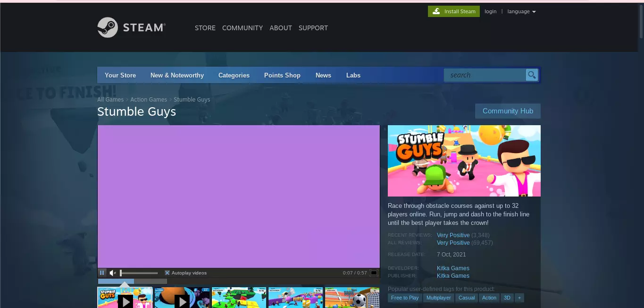Open recent reviews Very Positive link

click(453, 235)
